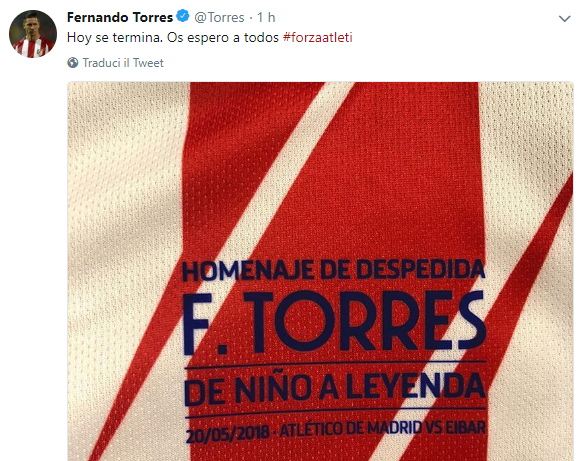This screenshot has height=461, width=584.
Task: Click the globe icon beside Traduci il Tweet
Action: (73, 63)
